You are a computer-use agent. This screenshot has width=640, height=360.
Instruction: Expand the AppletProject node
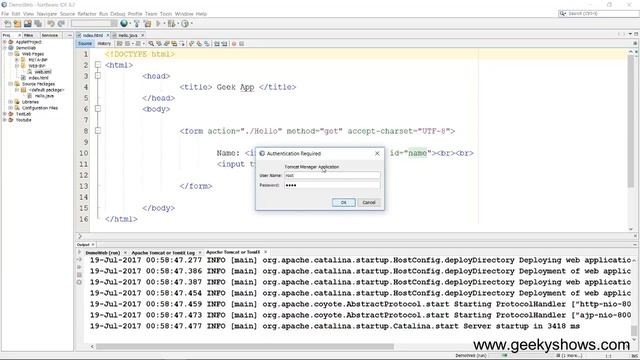[x=5, y=42]
